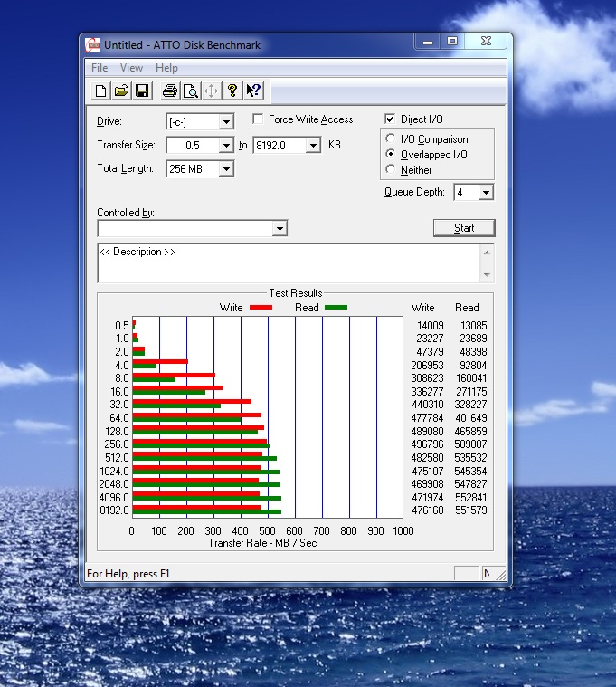Expand the Total Length dropdown
616x687 pixels.
226,168
